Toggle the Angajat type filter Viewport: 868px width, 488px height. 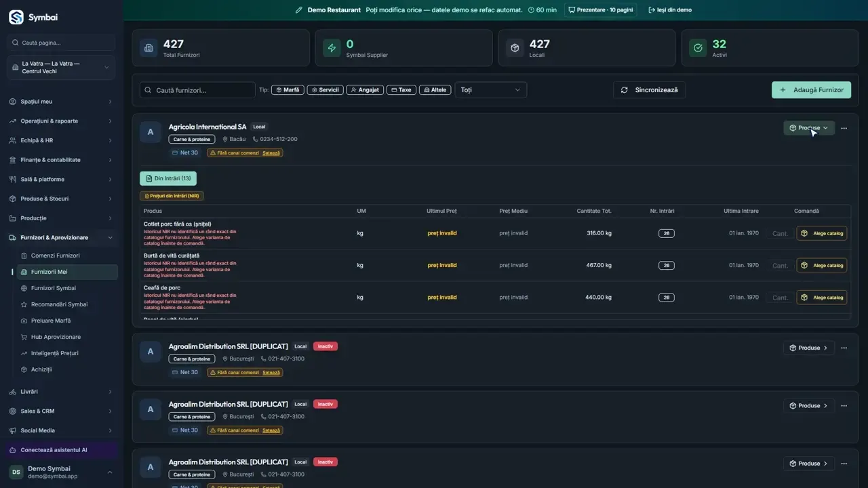(365, 90)
